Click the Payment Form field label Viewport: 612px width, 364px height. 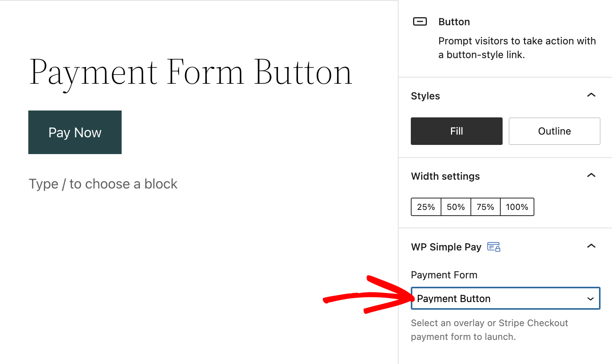coord(444,275)
